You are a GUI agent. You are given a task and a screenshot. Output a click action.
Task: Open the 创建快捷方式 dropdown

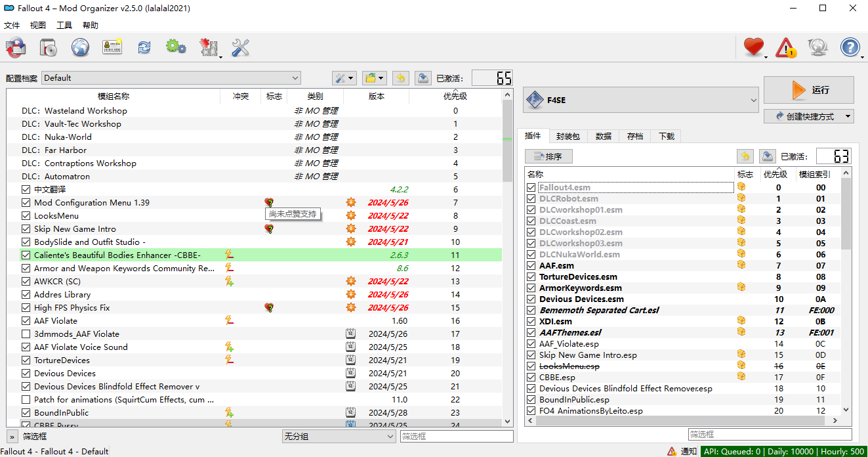tap(848, 116)
